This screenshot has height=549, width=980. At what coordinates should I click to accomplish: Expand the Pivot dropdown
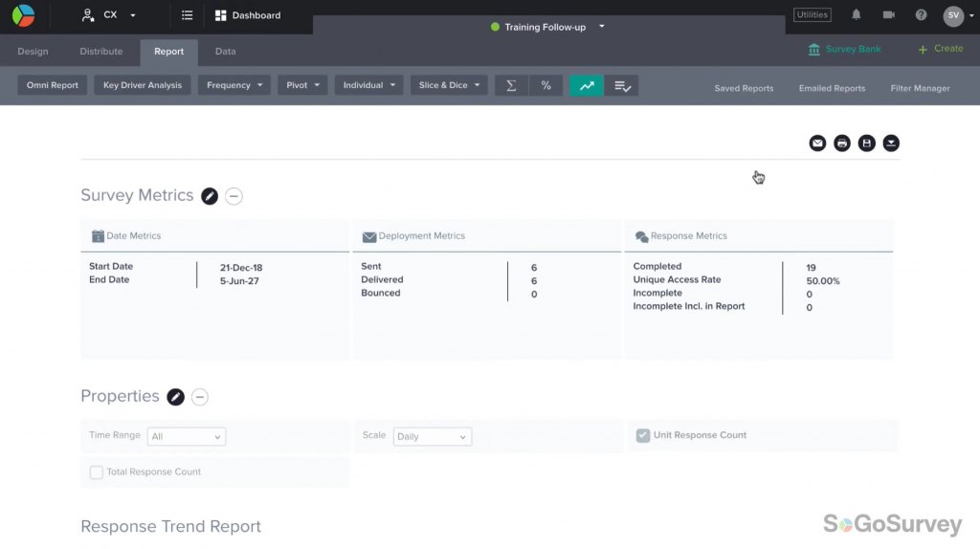[x=302, y=85]
